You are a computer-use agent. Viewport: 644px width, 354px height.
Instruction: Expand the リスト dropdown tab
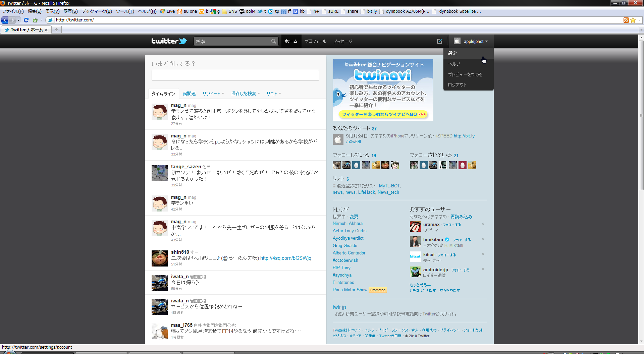pyautogui.click(x=274, y=94)
